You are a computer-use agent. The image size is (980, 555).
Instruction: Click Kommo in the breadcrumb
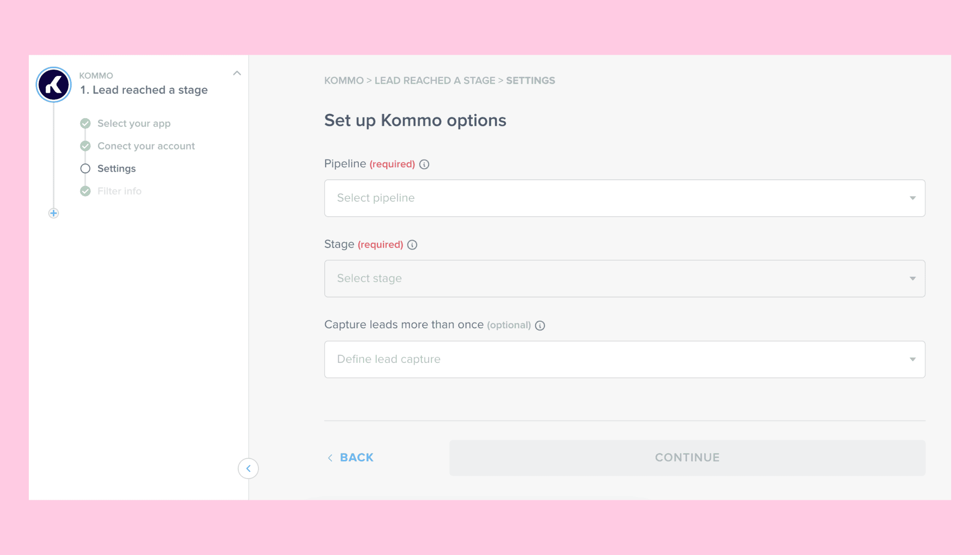tap(343, 81)
